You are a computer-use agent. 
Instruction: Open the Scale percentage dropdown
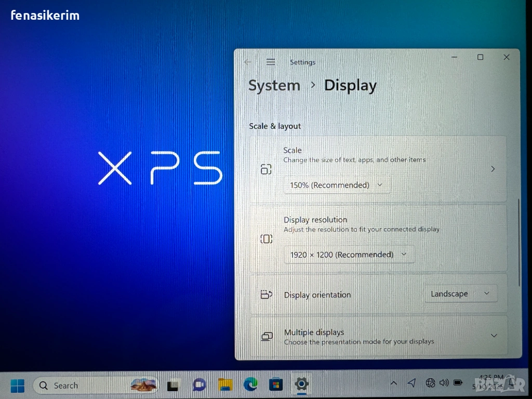[x=337, y=185]
